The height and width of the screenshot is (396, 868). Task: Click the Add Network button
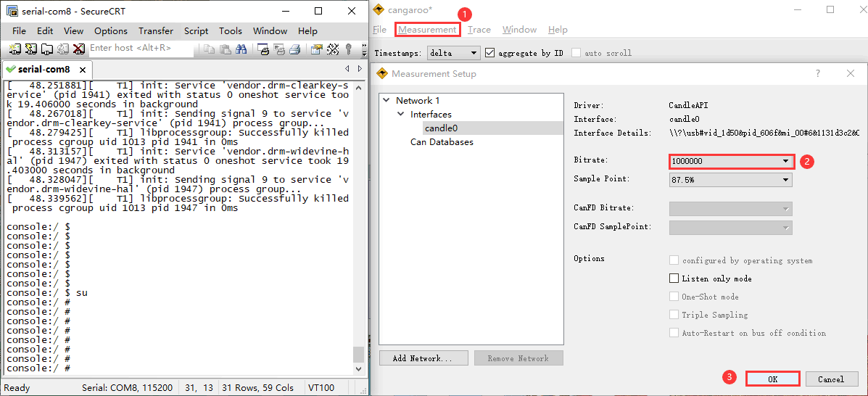coord(421,358)
